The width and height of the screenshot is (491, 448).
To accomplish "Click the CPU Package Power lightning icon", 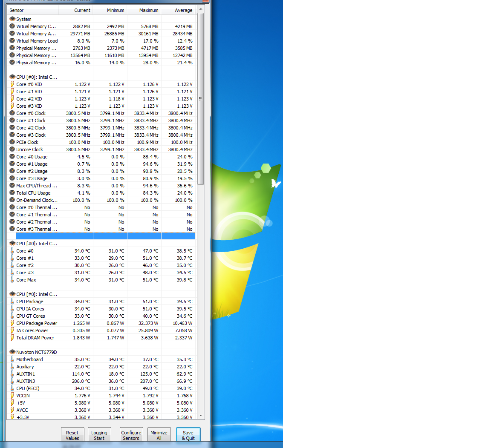I will coord(12,323).
